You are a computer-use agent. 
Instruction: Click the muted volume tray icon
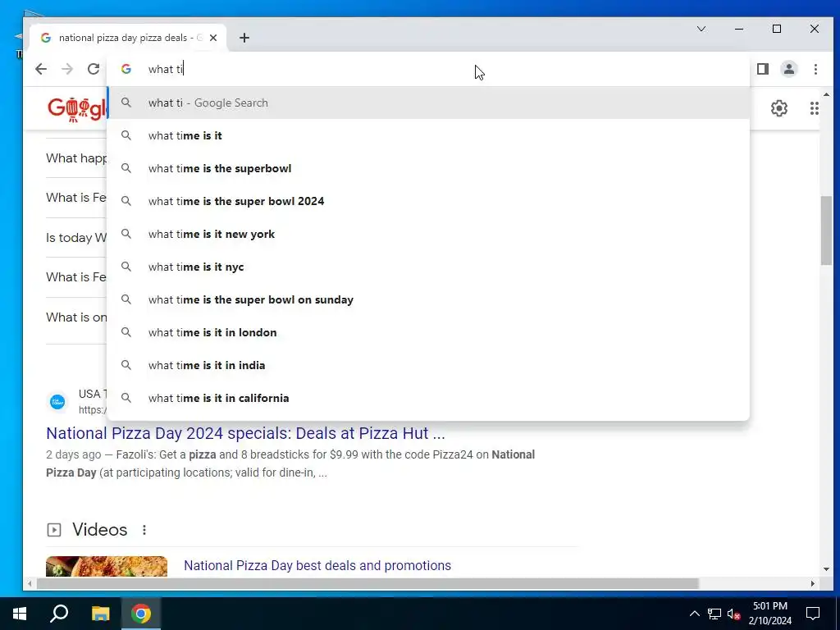point(734,614)
